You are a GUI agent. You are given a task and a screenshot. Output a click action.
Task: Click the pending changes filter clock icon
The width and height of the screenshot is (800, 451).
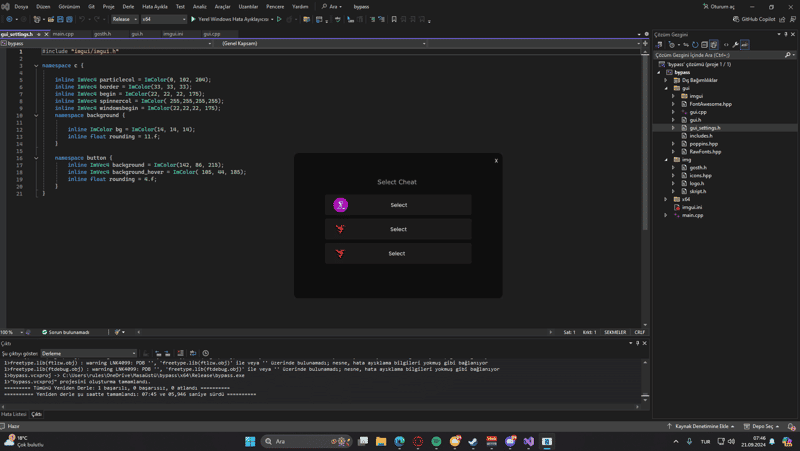point(671,45)
